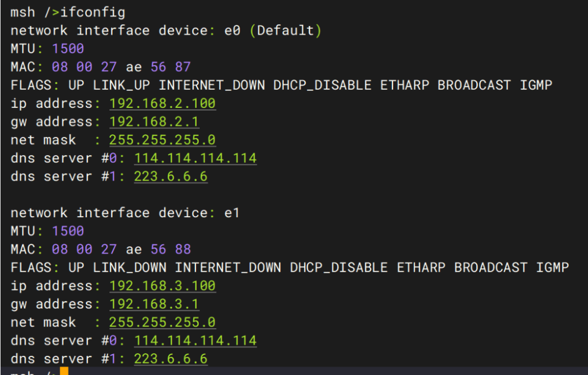Click the e0 interface net mask 255.255.255.0
Viewport: 588px width, 375px height.
point(162,140)
